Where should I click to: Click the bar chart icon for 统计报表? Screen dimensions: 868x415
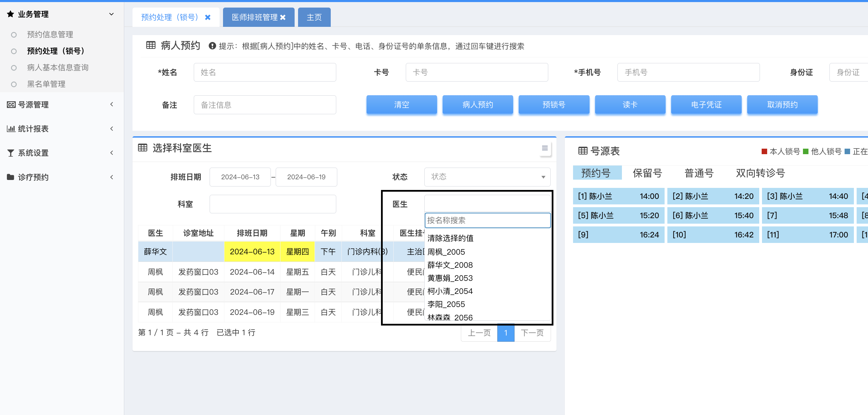point(11,129)
